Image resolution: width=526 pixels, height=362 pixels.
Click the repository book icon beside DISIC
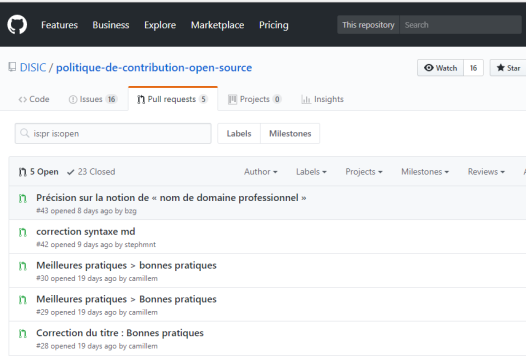(12, 67)
